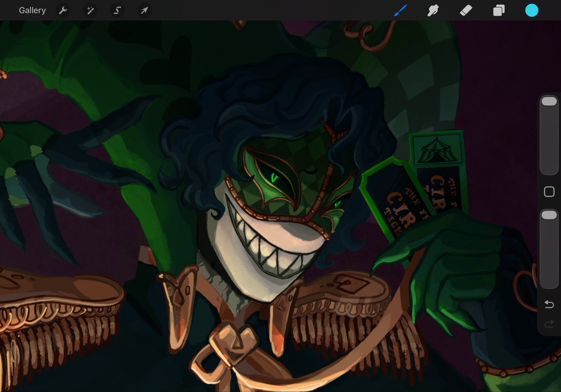Image resolution: width=561 pixels, height=392 pixels.
Task: Open the Adjustments magic wand menu
Action: [90, 10]
